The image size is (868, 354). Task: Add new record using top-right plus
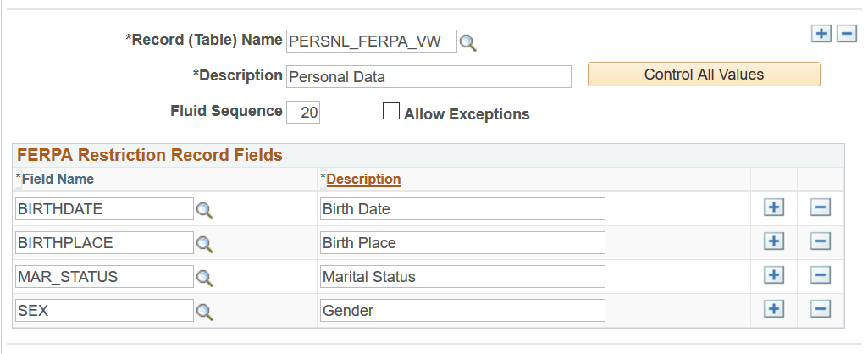(821, 34)
